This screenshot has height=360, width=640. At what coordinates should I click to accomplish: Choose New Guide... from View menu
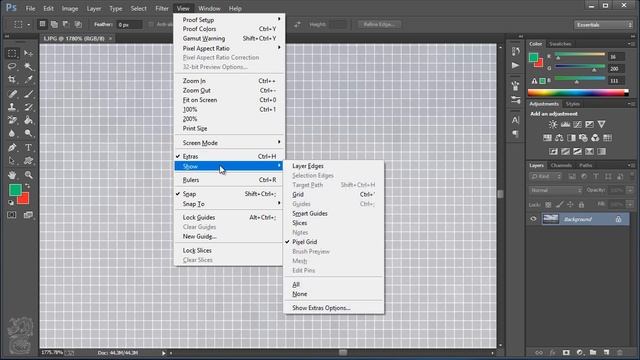click(229, 236)
